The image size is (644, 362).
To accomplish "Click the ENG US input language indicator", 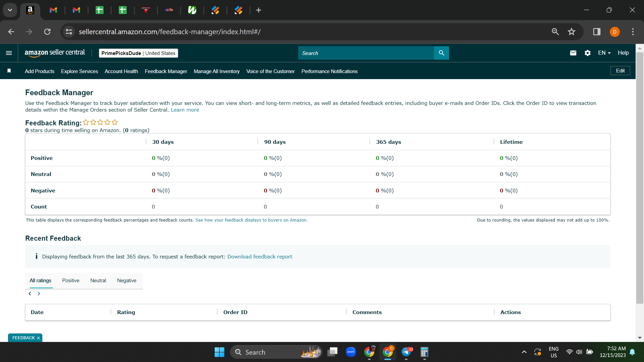I will click(x=554, y=352).
